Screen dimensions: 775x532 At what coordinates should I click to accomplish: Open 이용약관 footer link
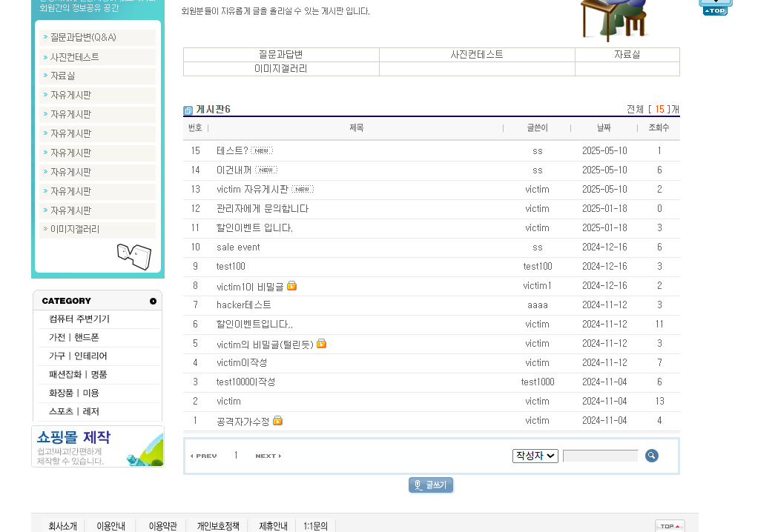[x=163, y=526]
